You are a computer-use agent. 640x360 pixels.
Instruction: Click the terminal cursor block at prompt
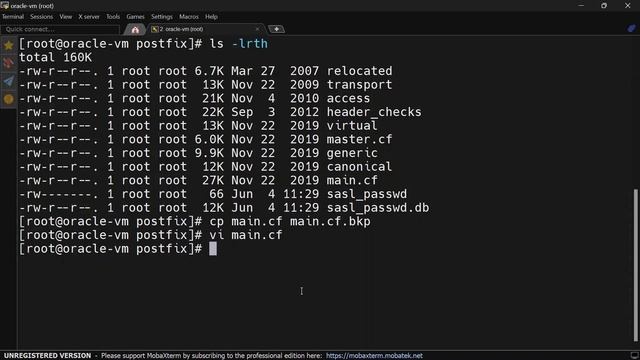pos(213,249)
